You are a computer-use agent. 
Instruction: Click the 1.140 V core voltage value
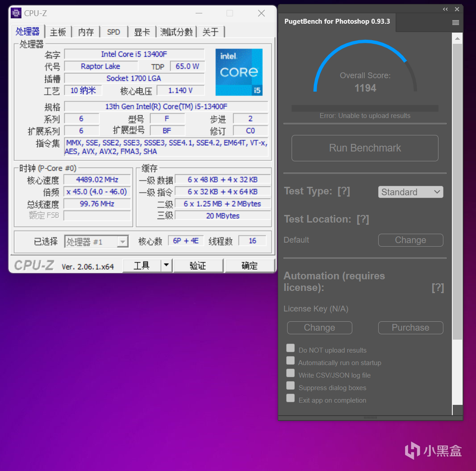(x=181, y=91)
